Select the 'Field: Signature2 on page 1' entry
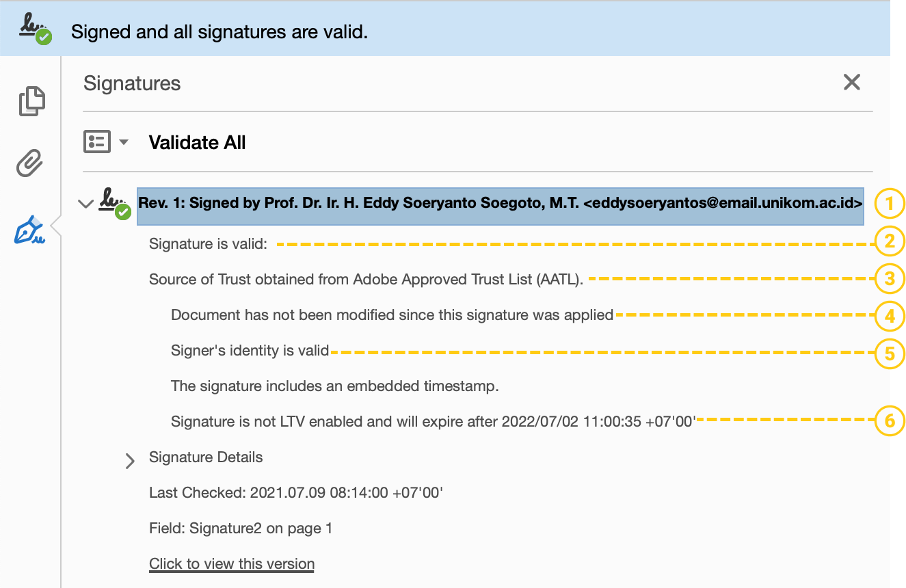Viewport: 906px width, 588px height. tap(241, 529)
